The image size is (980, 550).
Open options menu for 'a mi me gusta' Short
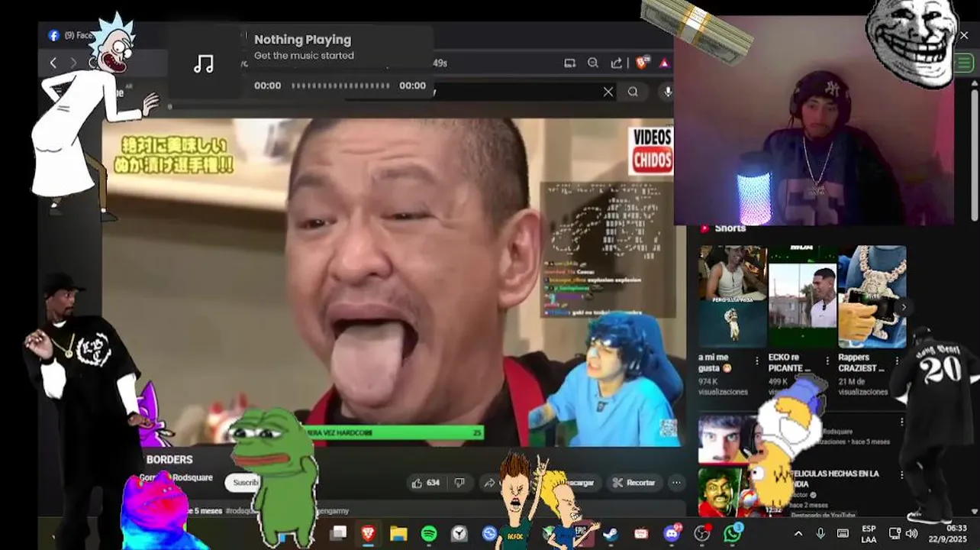(757, 361)
